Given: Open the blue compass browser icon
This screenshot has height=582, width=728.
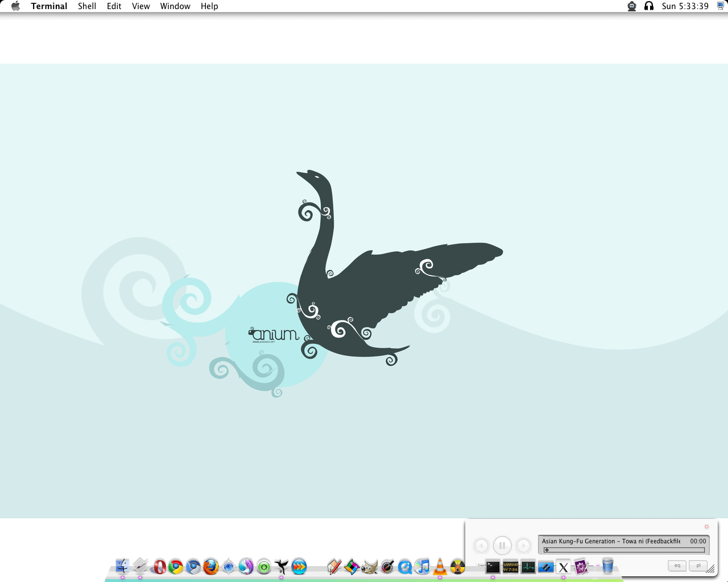Looking at the screenshot, I should coord(229,567).
